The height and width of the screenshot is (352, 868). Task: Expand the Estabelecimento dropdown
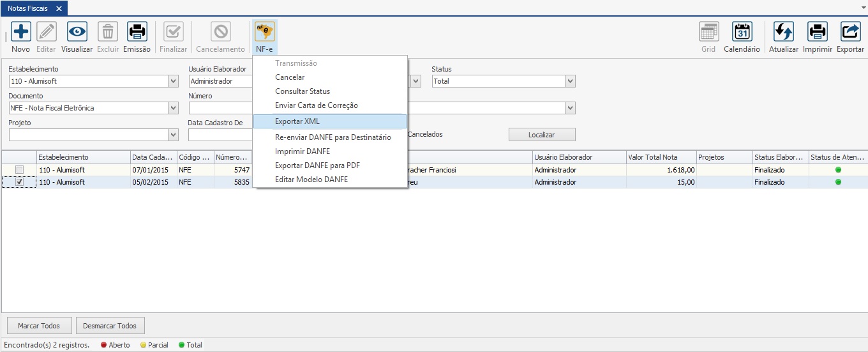(173, 81)
